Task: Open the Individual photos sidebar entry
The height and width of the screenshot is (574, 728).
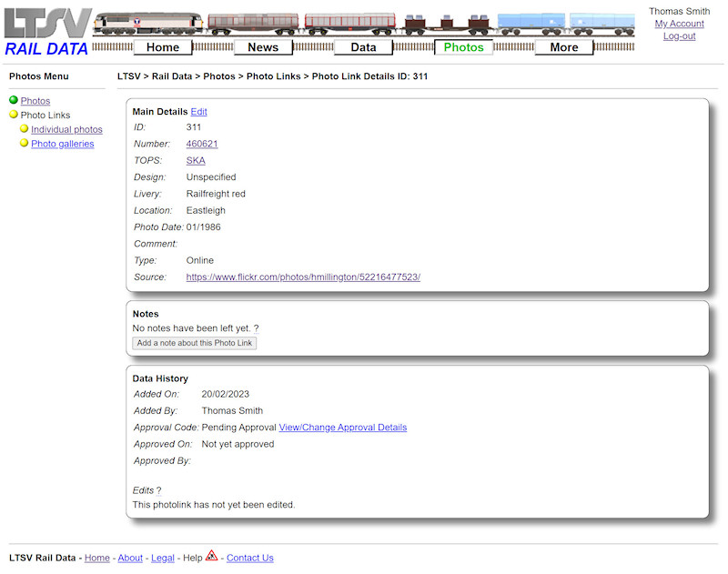Action: point(66,129)
